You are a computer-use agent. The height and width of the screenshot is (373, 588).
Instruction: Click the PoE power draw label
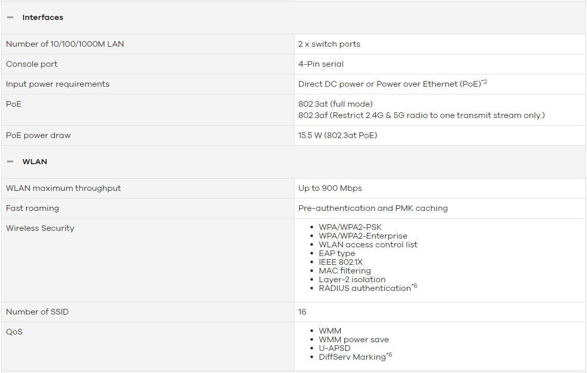[x=38, y=135]
